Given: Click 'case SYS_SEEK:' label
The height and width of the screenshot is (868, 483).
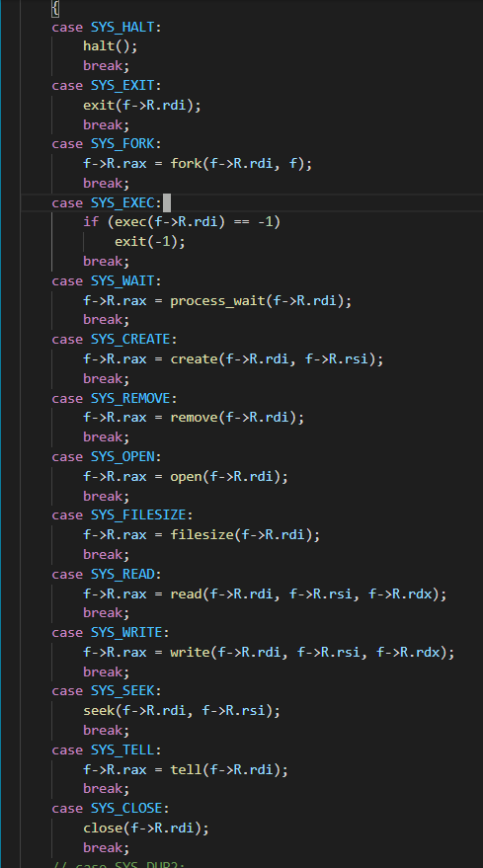Looking at the screenshot, I should pyautogui.click(x=107, y=691).
